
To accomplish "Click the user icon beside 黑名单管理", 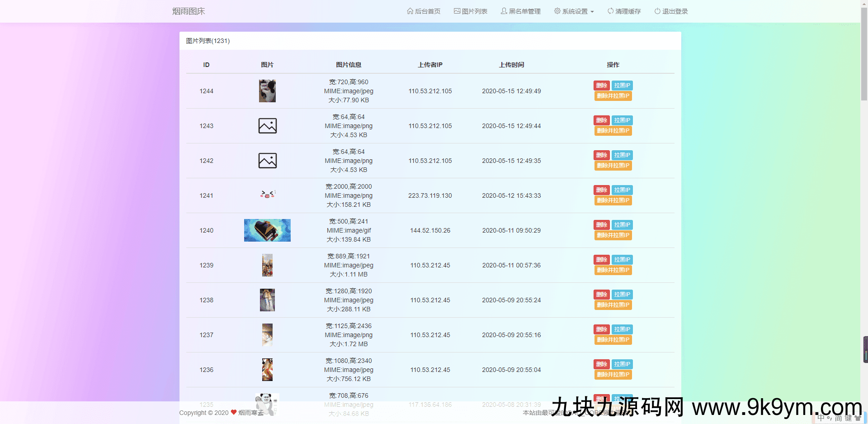I will (504, 11).
